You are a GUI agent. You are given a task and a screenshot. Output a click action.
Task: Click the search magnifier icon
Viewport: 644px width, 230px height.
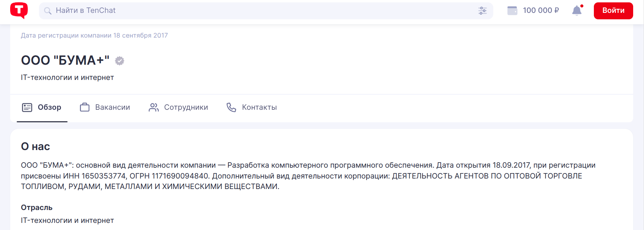click(x=48, y=11)
